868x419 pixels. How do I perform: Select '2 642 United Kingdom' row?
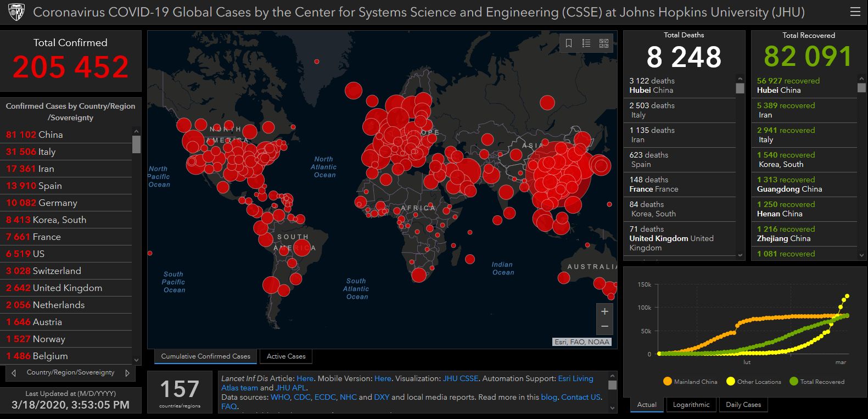(x=66, y=288)
